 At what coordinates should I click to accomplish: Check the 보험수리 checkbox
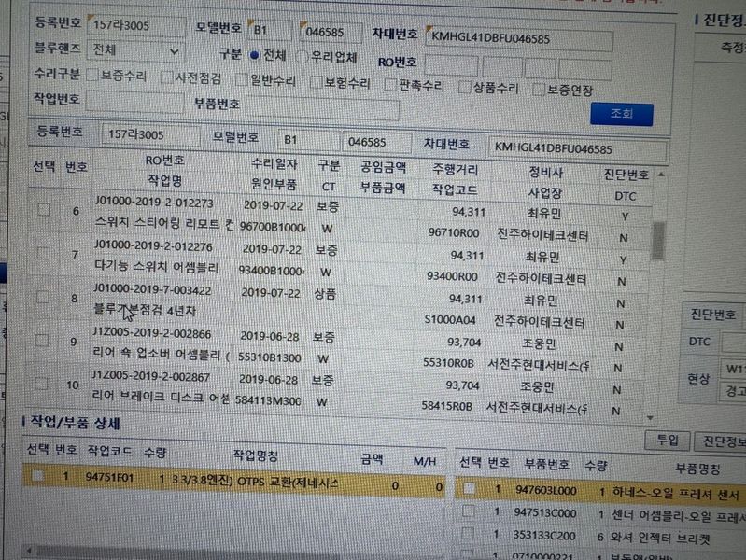coord(316,83)
